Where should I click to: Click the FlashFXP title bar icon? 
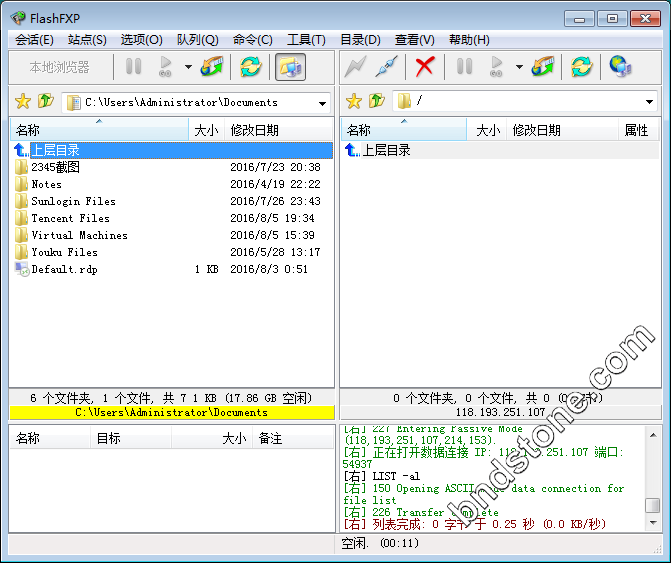18,18
